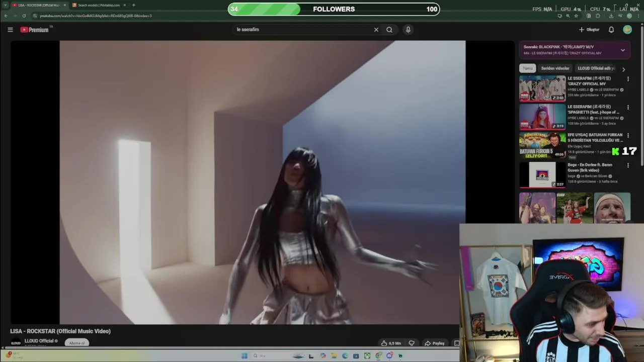
Task: Open File Explorer from the taskbar
Action: point(334,355)
